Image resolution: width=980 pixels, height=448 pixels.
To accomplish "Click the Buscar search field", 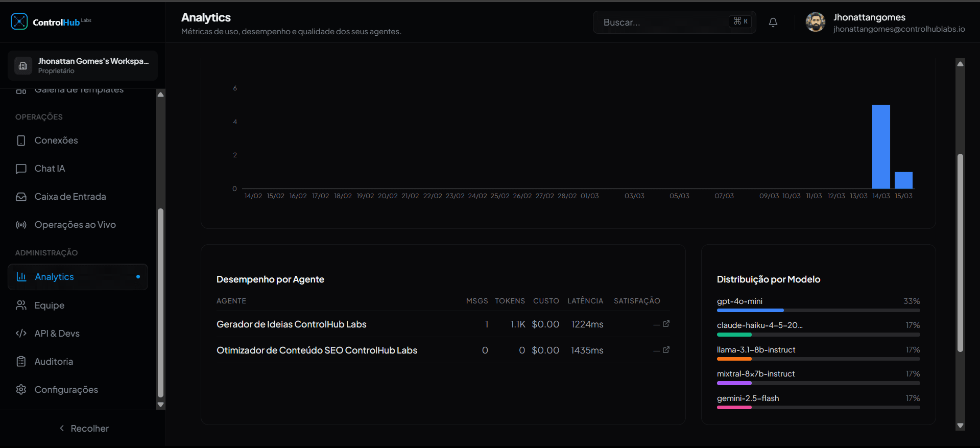I will tap(674, 22).
